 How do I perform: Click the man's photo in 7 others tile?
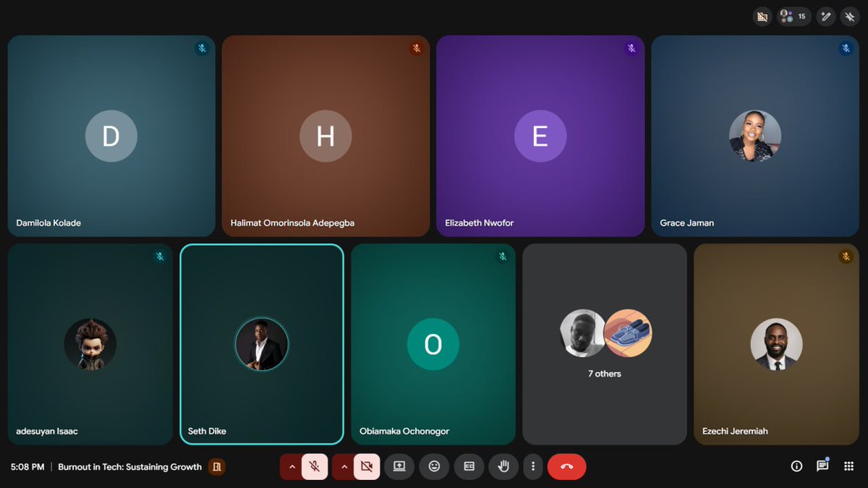[x=582, y=333]
